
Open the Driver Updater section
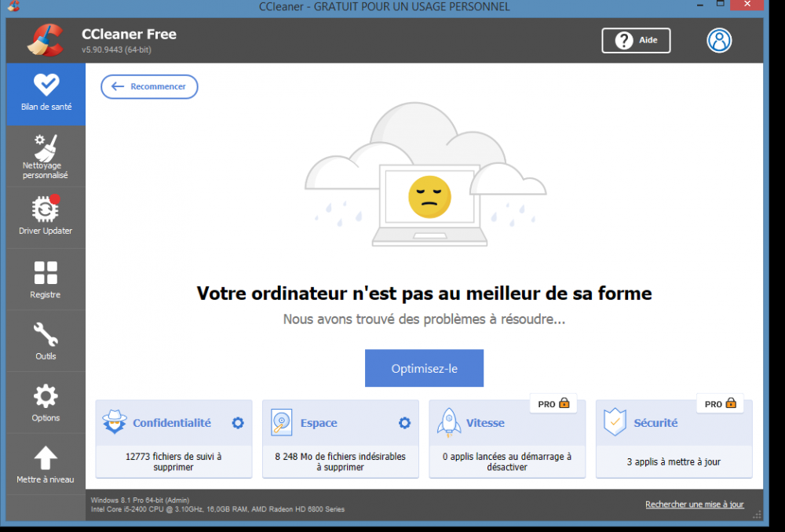point(46,217)
